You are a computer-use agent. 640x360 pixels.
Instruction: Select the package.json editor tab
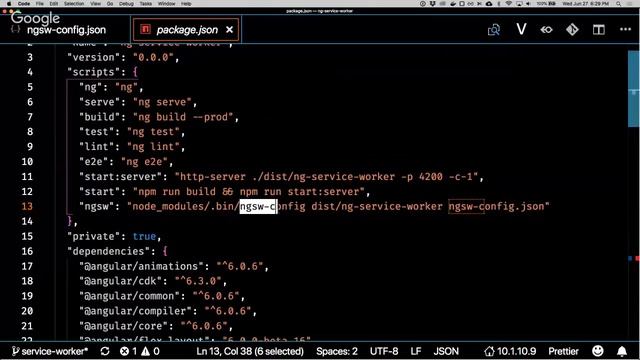[187, 30]
